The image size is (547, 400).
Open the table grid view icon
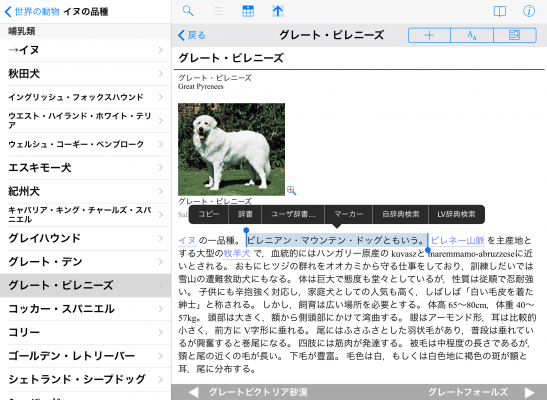[248, 11]
